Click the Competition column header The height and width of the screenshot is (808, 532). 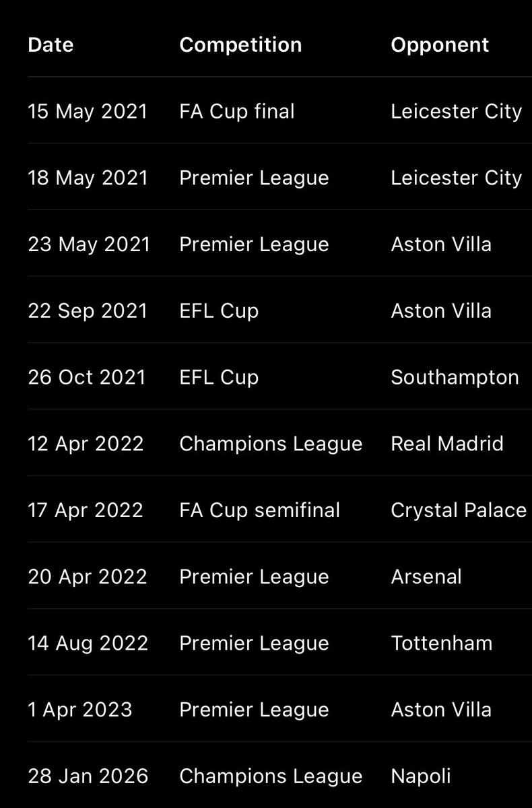(240, 46)
